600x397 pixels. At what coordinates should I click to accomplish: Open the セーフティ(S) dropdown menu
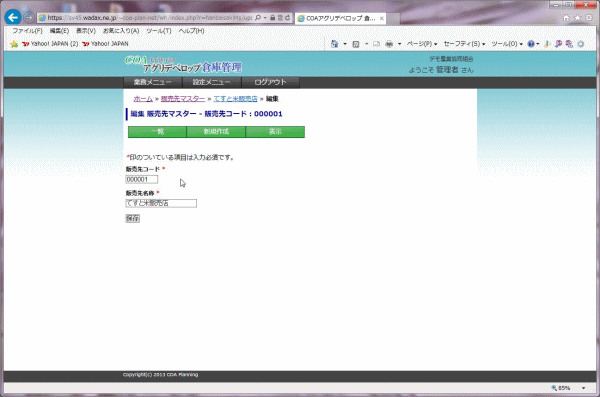point(464,44)
